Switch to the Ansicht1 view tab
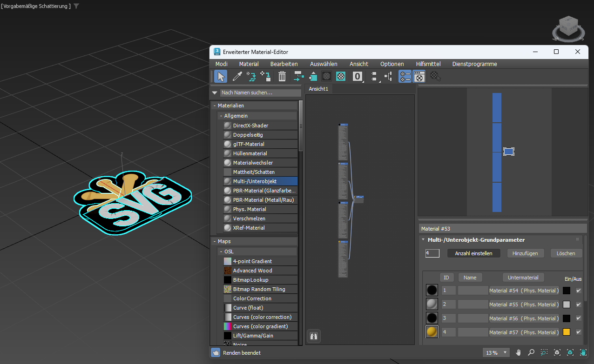The height and width of the screenshot is (364, 594). point(318,89)
